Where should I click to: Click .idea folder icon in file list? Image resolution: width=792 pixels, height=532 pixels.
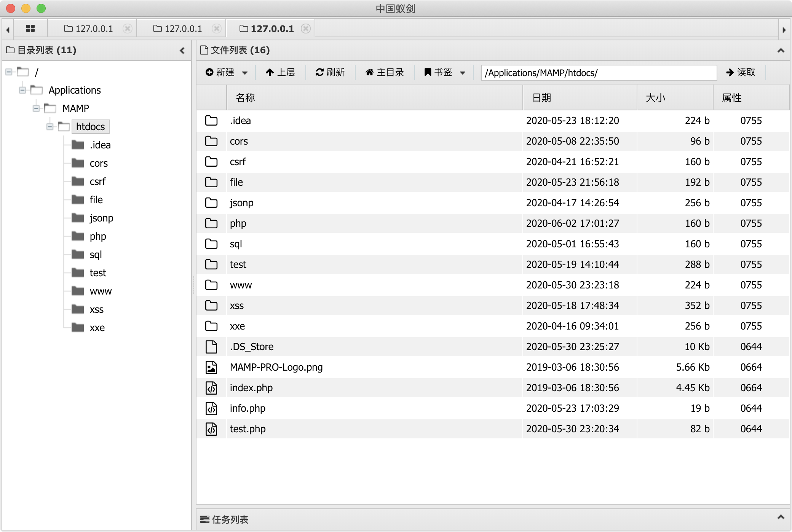pyautogui.click(x=211, y=121)
